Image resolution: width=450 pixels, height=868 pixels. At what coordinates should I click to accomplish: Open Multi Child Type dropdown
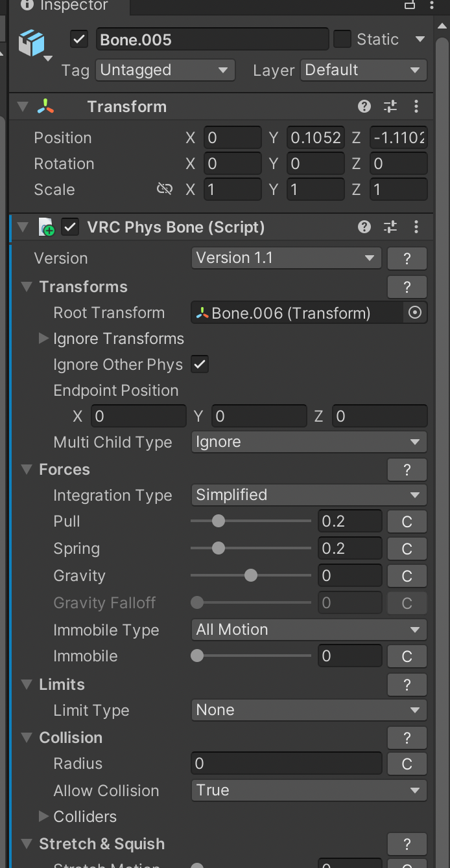309,442
